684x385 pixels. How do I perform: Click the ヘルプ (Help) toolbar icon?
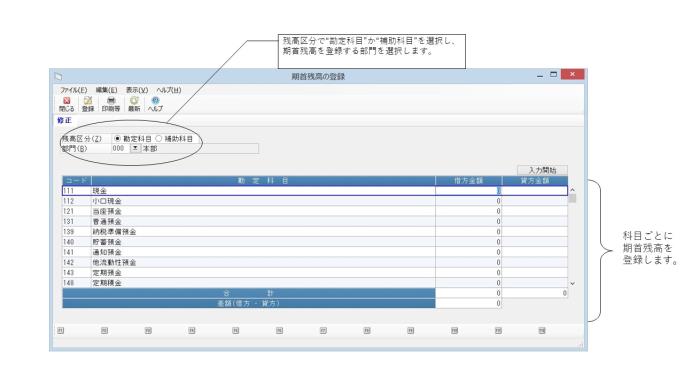click(x=155, y=104)
